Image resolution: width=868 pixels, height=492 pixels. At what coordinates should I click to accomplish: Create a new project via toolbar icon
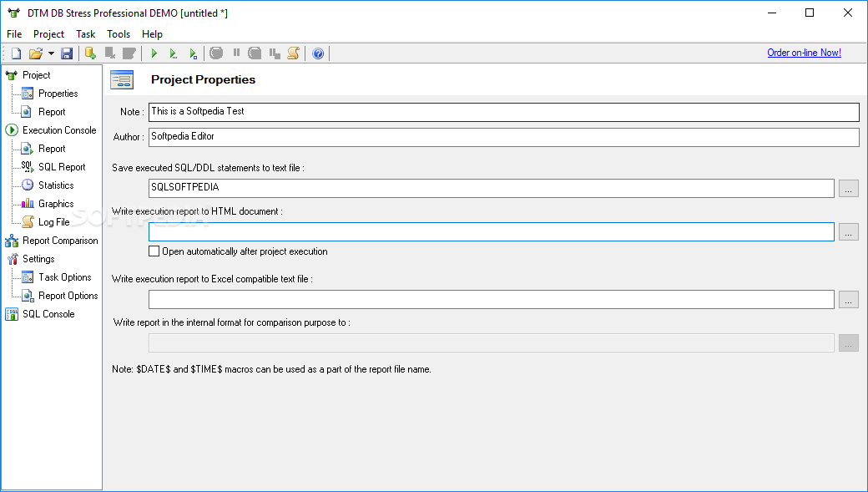pyautogui.click(x=16, y=53)
